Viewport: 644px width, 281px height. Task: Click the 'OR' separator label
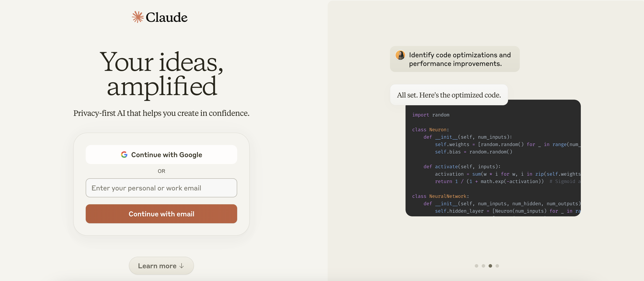tap(161, 171)
